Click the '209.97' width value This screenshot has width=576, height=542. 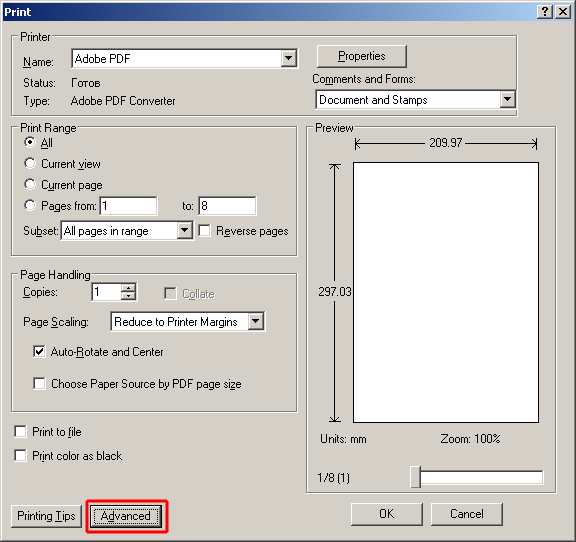[446, 143]
